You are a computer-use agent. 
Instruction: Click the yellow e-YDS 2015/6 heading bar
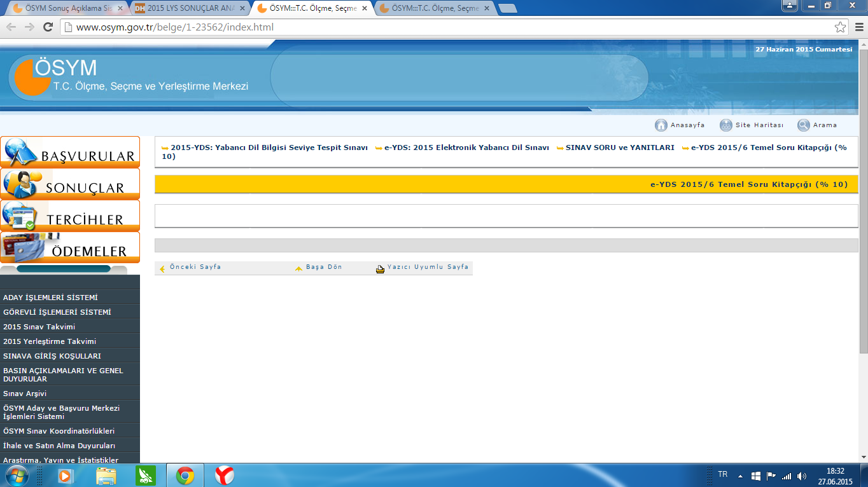[506, 184]
